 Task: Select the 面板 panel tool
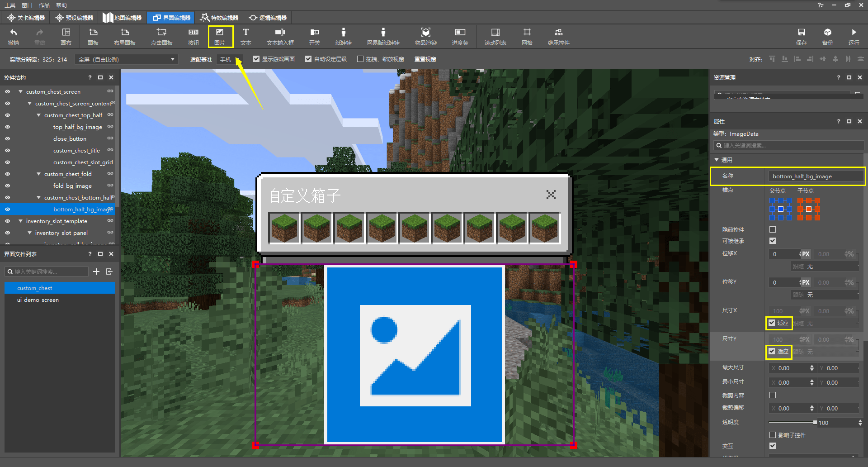click(x=93, y=37)
